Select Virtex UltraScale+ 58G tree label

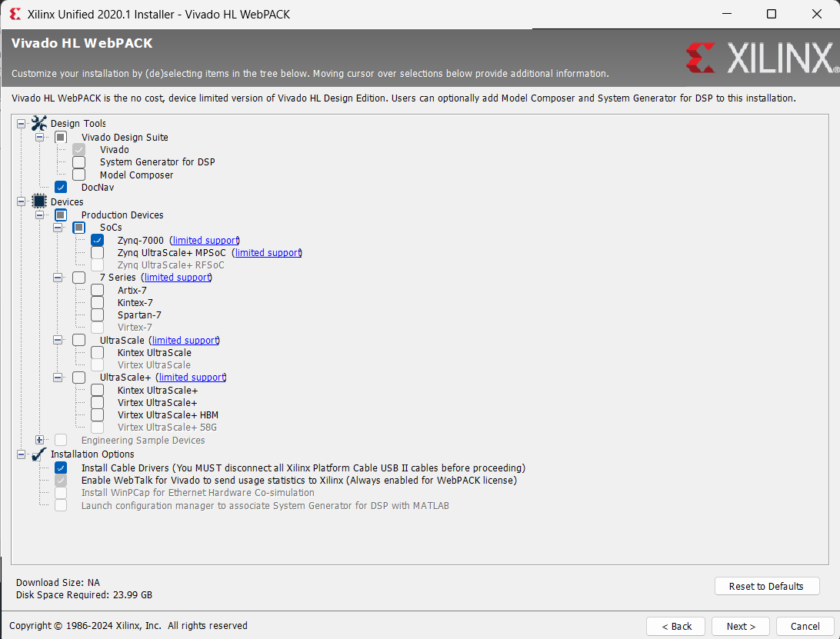pyautogui.click(x=167, y=428)
